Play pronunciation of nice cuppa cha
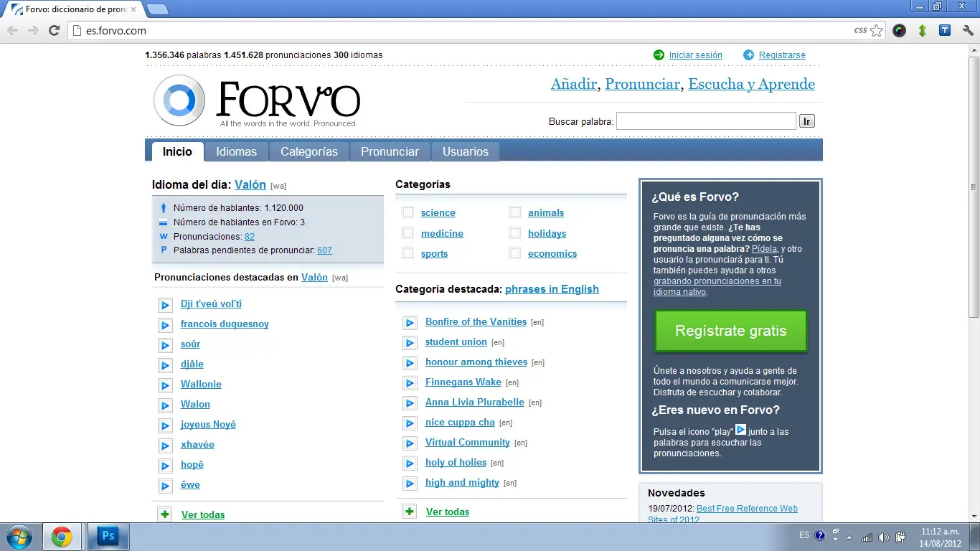980x551 pixels. pyautogui.click(x=410, y=423)
